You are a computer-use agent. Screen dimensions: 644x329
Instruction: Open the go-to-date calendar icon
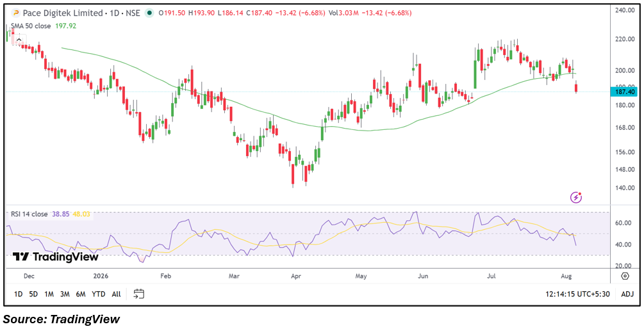[139, 294]
